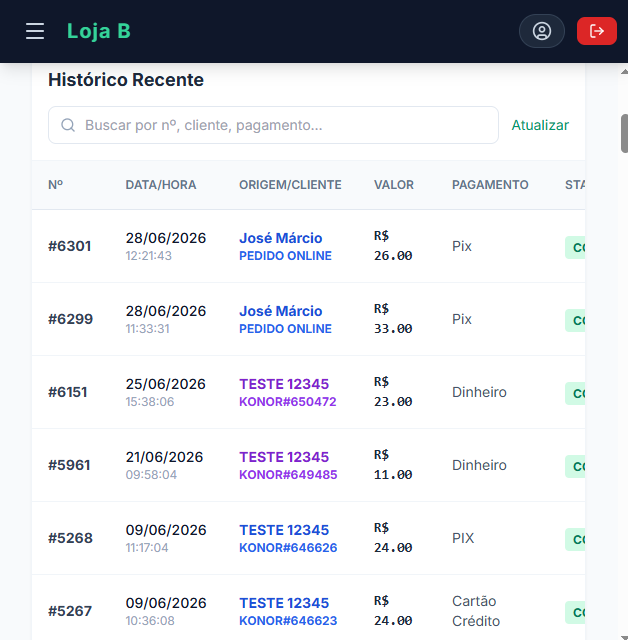Click the Histórico Recente heading

(126, 80)
